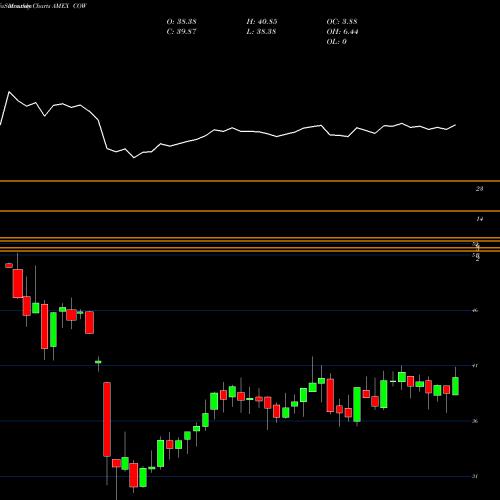The height and width of the screenshot is (500, 500).
Task: Click the 'Charts AMEX COW' chart title
Action: tap(59, 6)
